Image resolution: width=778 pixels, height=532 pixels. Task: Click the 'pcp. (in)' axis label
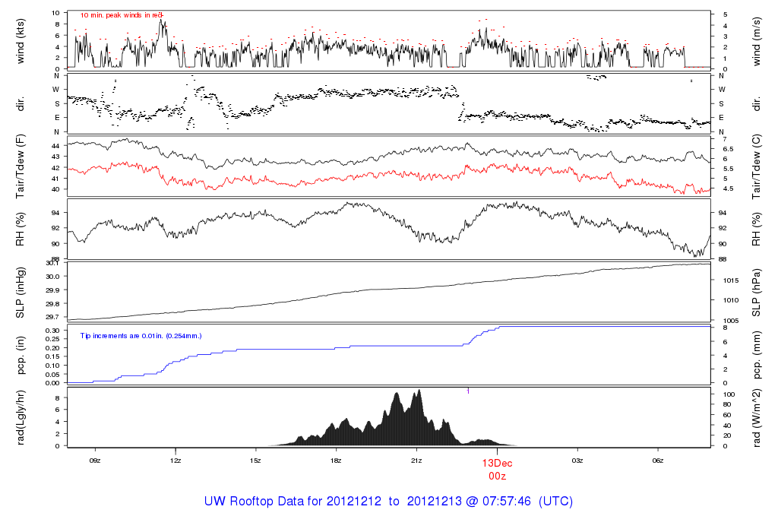pos(21,356)
